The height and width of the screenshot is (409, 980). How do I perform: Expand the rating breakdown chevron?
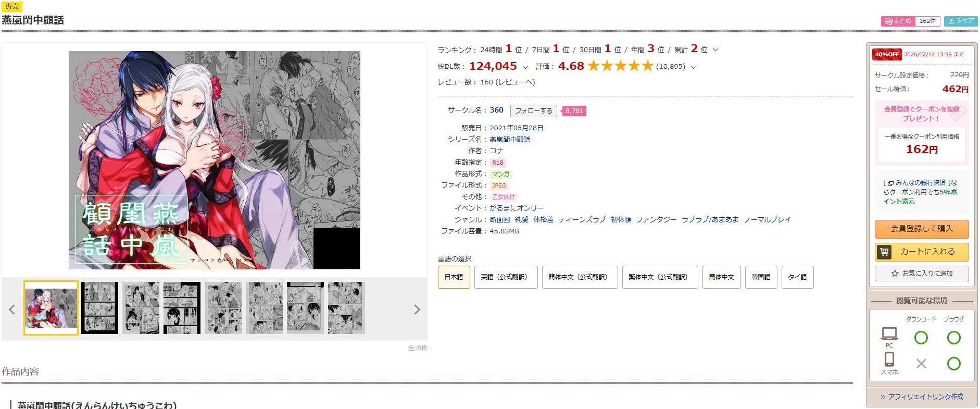point(693,67)
